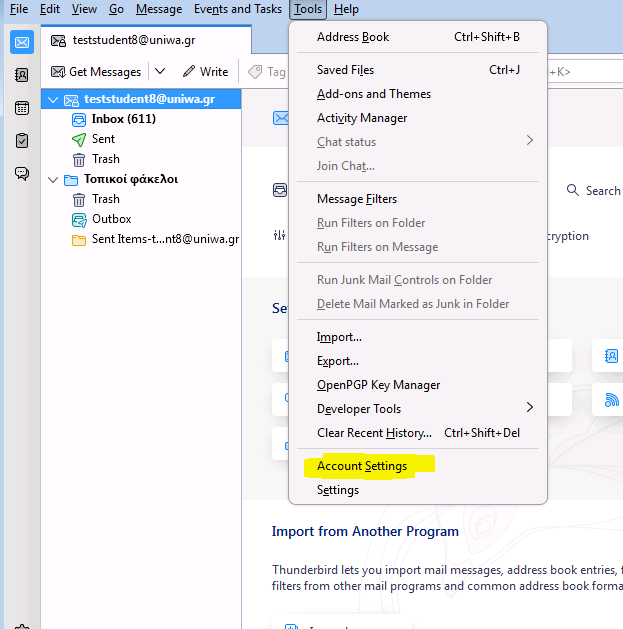Open the Edit menu
This screenshot has height=629, width=623.
coord(50,9)
